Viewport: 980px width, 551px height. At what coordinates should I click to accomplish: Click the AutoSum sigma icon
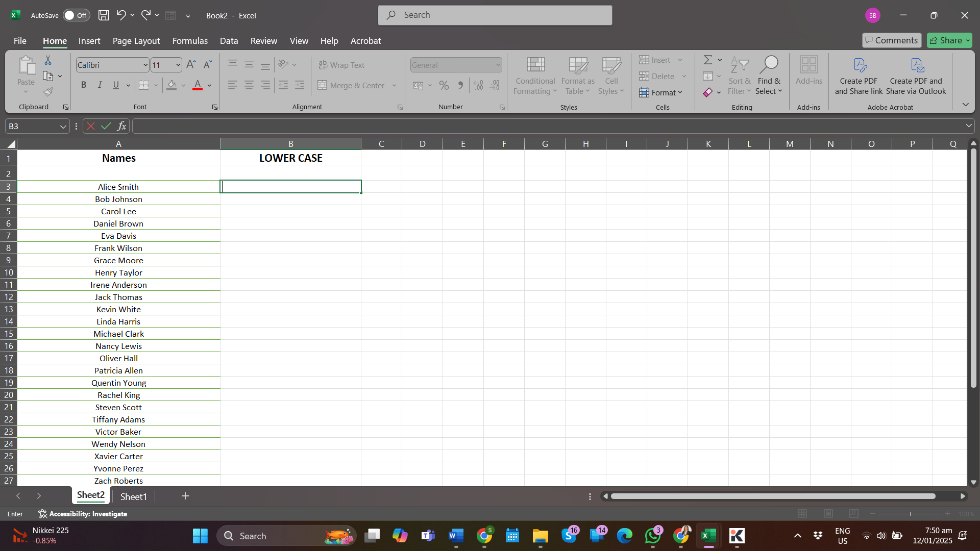708,60
